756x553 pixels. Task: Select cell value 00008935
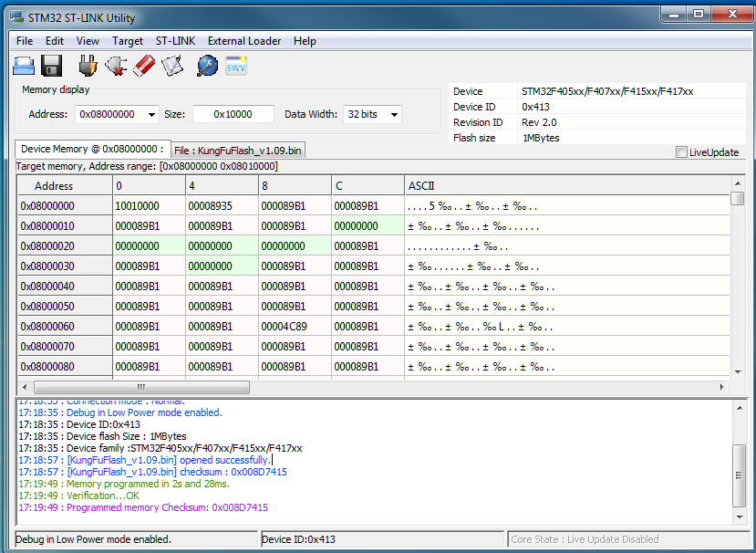[223, 206]
